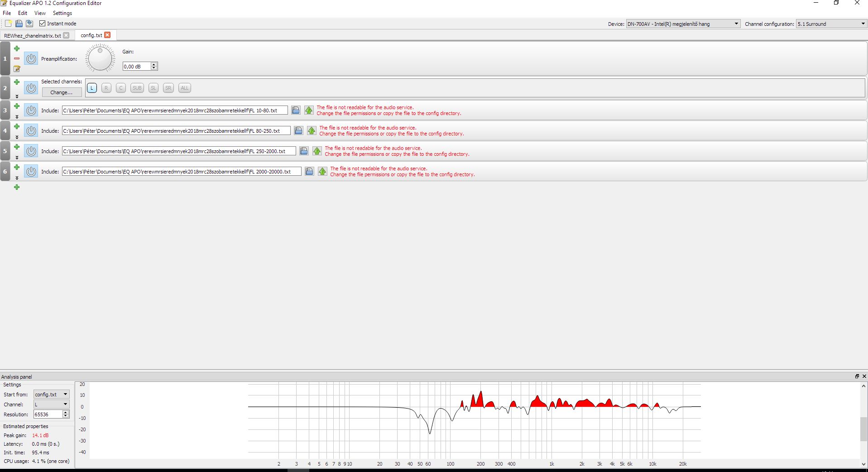Open a file via toolbar folder icon

pos(19,24)
